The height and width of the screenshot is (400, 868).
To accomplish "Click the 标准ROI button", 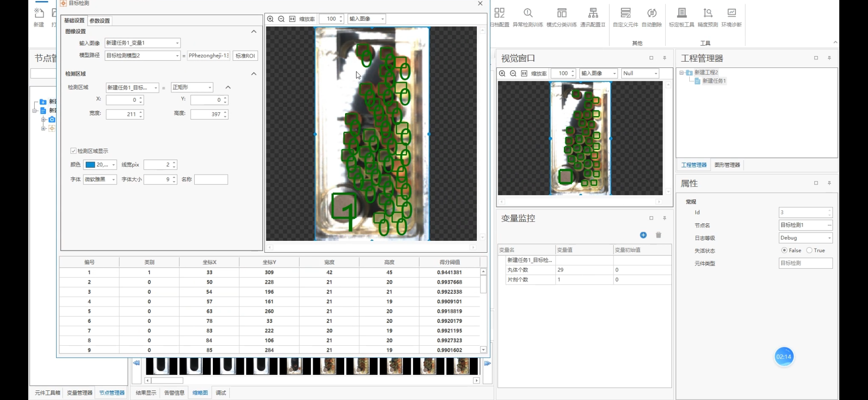I will click(245, 56).
